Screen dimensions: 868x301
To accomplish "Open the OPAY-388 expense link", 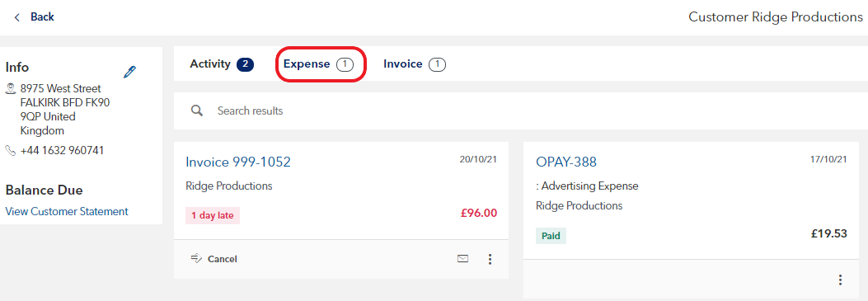I will point(566,162).
